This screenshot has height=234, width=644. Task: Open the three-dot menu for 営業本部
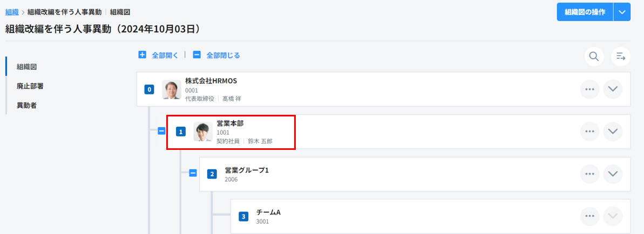click(x=589, y=131)
